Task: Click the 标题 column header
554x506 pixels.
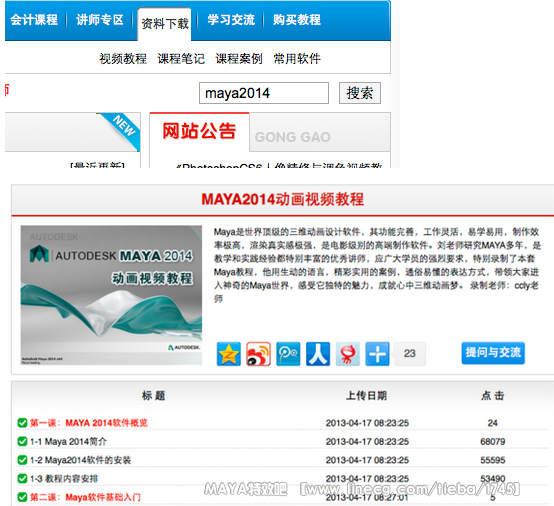Action: point(154,395)
